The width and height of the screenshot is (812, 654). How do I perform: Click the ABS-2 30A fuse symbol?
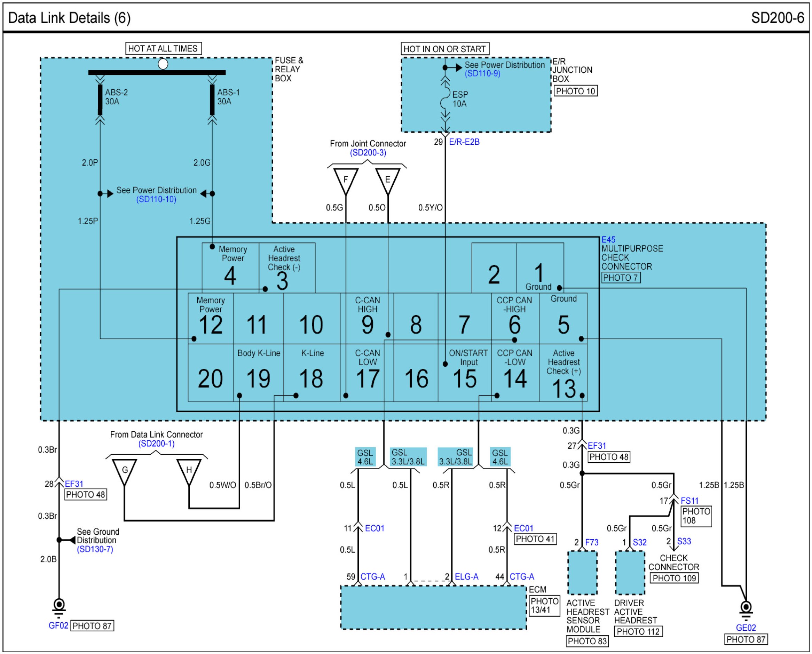tap(100, 99)
